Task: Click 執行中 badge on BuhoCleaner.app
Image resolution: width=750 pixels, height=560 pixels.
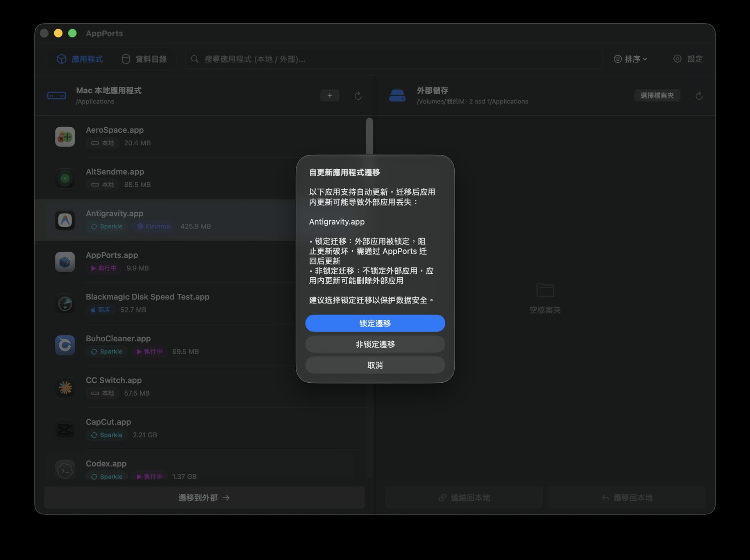Action: coord(149,351)
